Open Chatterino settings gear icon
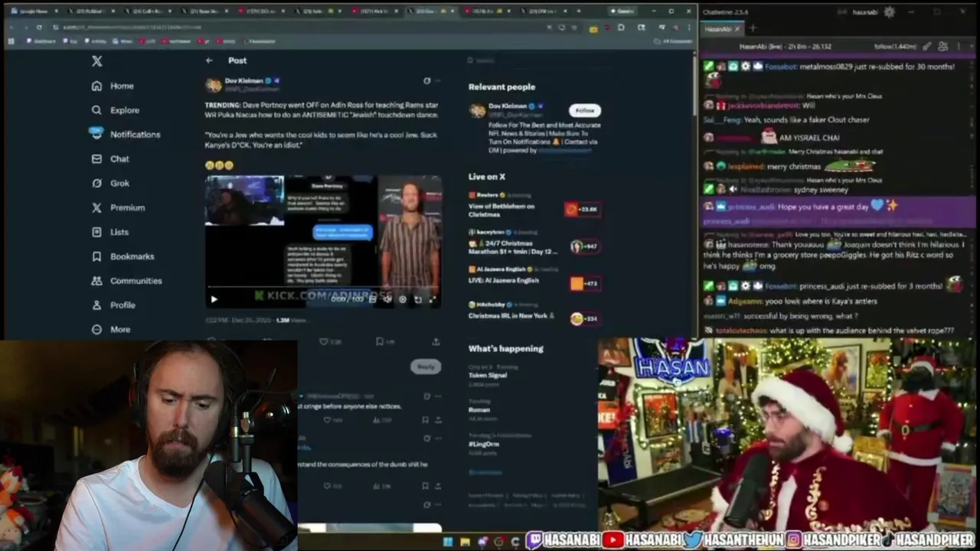 (889, 12)
